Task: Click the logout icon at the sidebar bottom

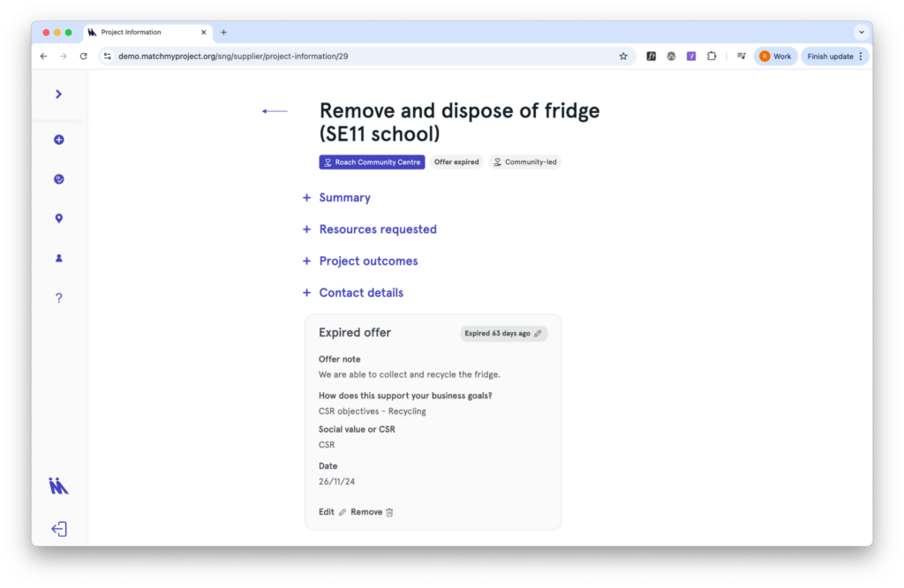Action: coord(59,529)
